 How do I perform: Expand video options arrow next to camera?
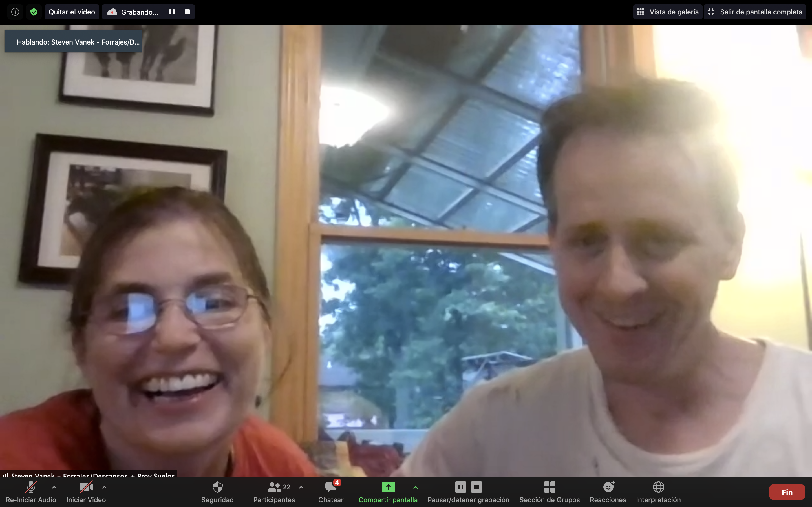tap(104, 487)
